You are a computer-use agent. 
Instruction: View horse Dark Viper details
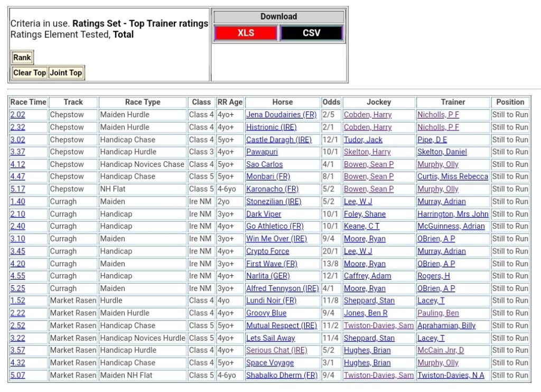[263, 214]
